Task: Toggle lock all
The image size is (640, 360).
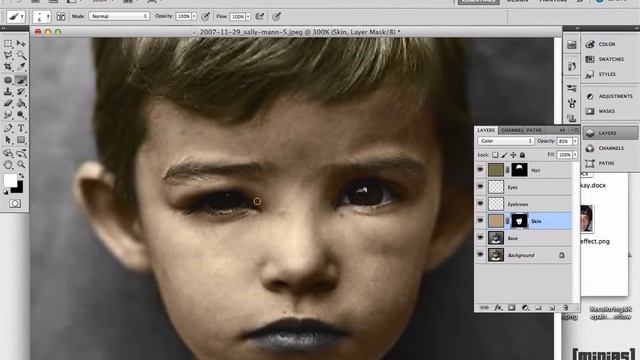Action: pos(522,155)
